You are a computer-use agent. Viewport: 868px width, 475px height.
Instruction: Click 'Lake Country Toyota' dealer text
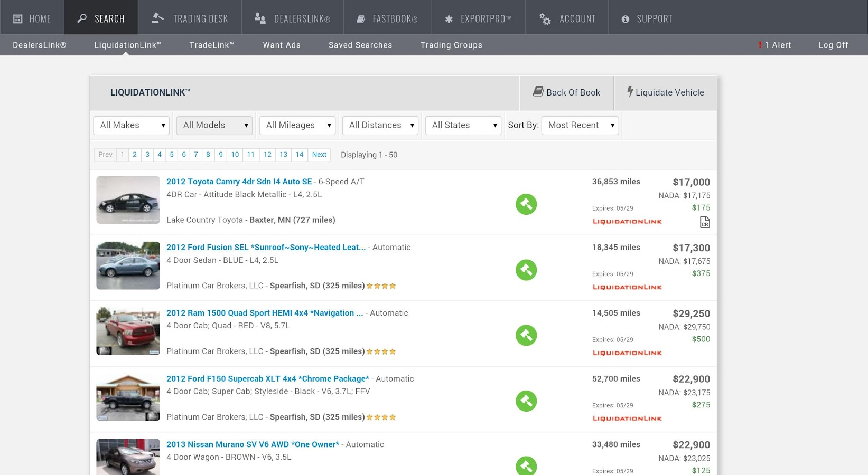[x=204, y=220]
